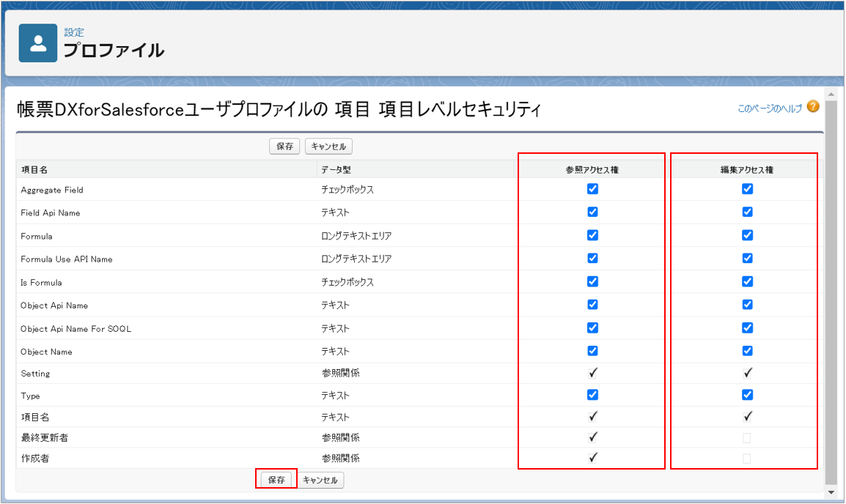Viewport: 846px width, 504px height.
Task: Uncheck edit access for Object Api Name
Action: (747, 305)
